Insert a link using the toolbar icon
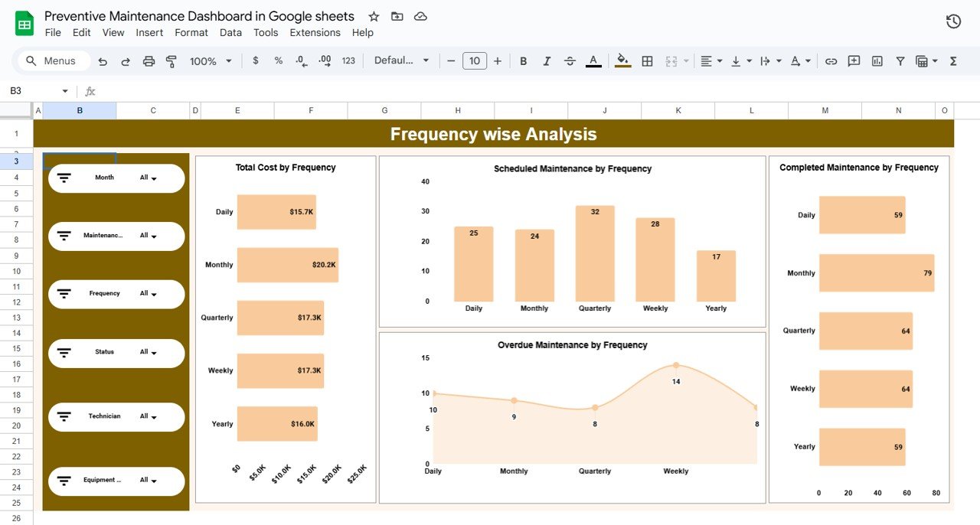Image resolution: width=980 pixels, height=525 pixels. [x=831, y=60]
